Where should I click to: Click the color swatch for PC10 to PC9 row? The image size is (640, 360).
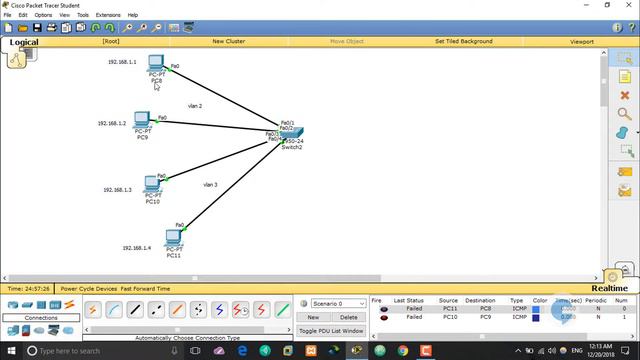click(536, 318)
